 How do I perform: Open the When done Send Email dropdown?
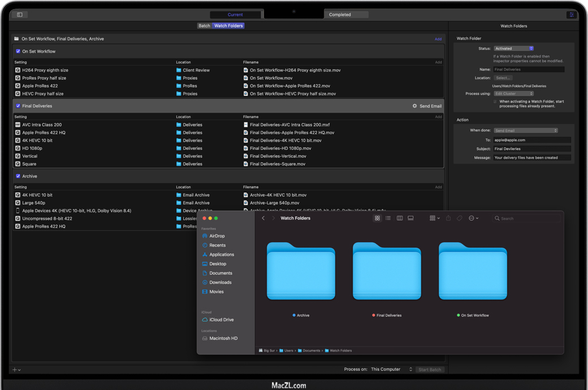point(525,131)
